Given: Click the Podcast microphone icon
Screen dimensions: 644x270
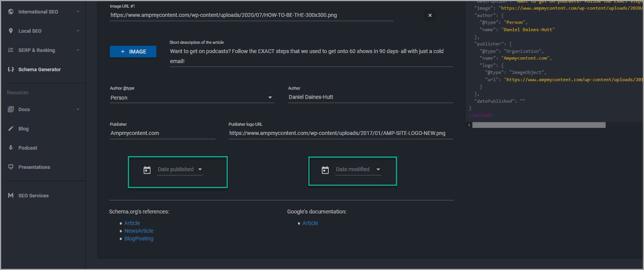Looking at the screenshot, I should [11, 147].
